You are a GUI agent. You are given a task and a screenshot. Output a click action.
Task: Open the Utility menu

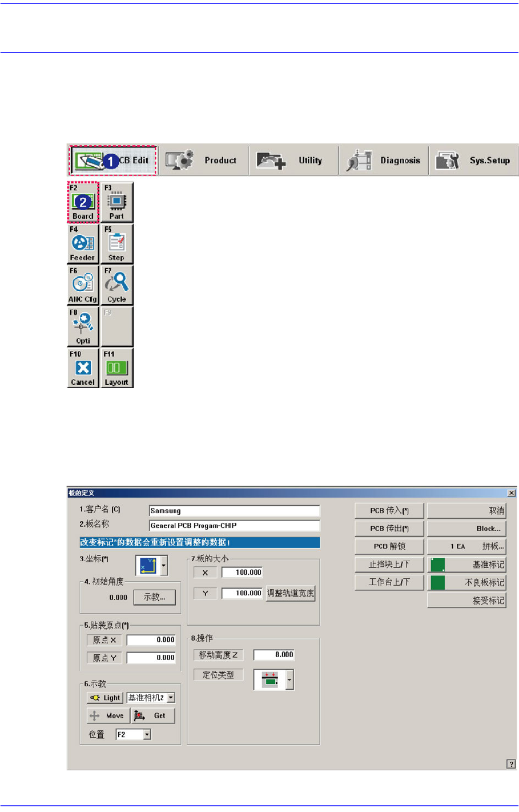[293, 161]
